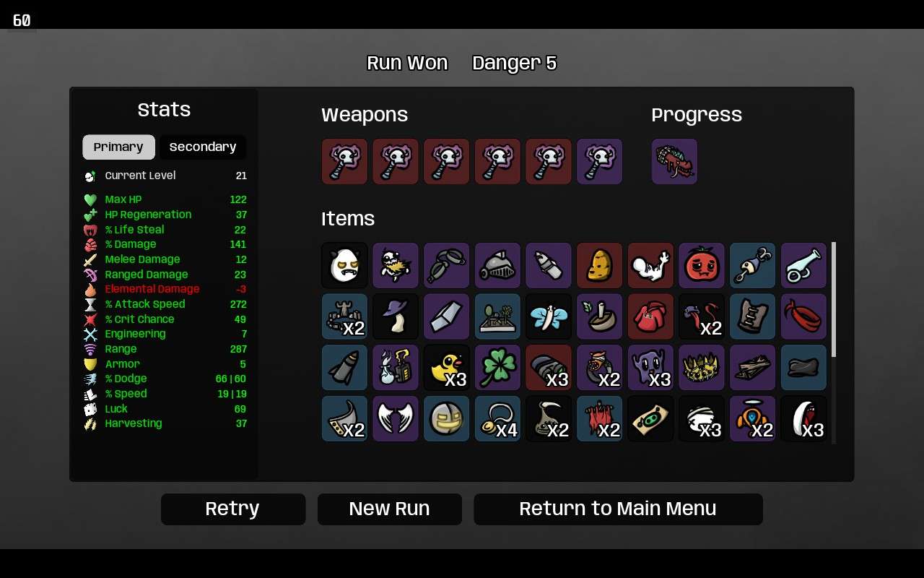The image size is (924, 578).
Task: Select the green four-leaf clover item
Action: click(x=497, y=367)
